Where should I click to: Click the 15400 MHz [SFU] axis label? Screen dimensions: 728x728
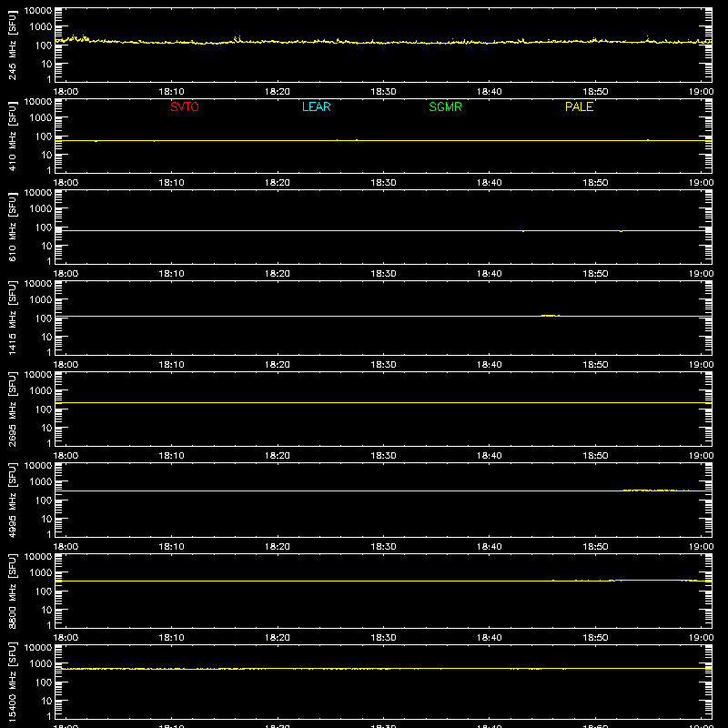pyautogui.click(x=12, y=682)
